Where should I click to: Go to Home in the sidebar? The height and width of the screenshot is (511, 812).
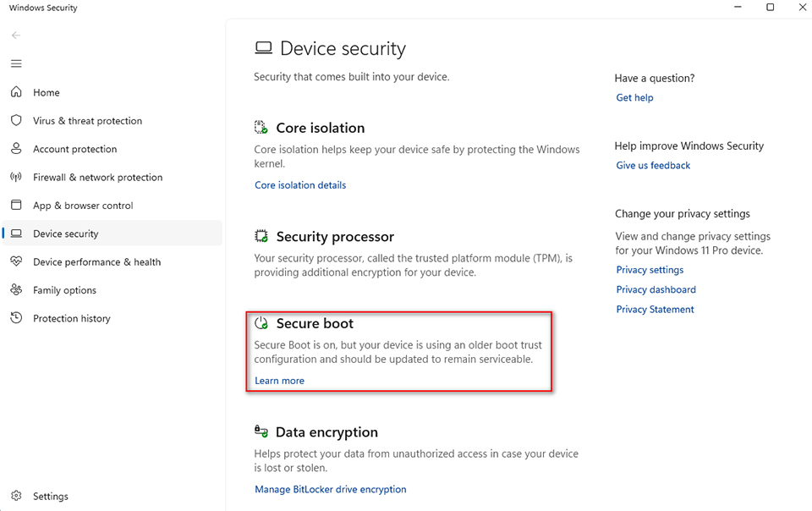pyautogui.click(x=112, y=92)
